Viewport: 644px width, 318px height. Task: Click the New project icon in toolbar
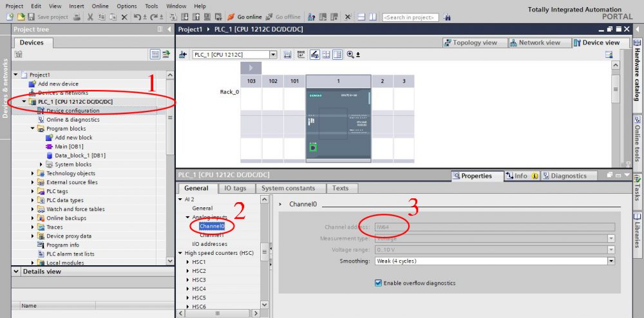click(x=10, y=17)
